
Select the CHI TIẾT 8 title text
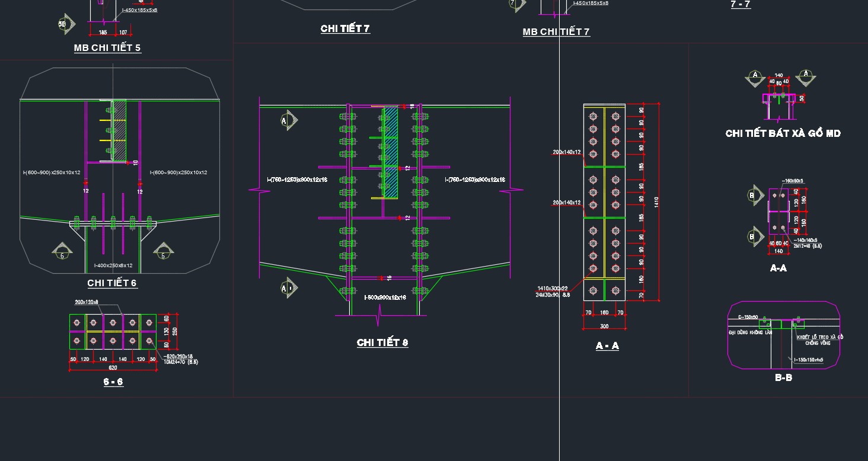tap(382, 342)
